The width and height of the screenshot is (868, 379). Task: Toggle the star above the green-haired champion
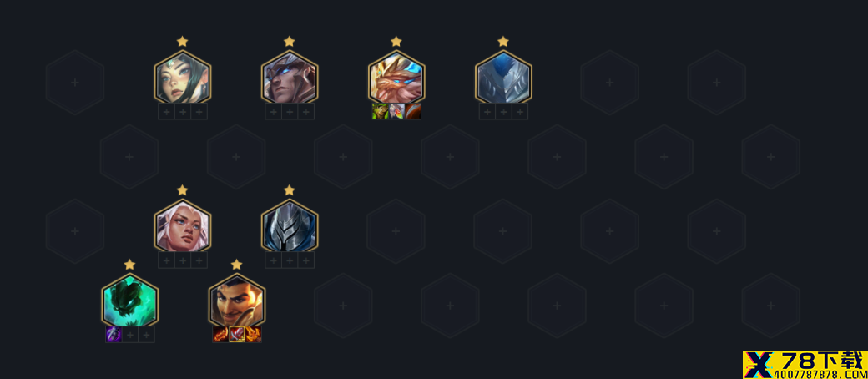(x=182, y=41)
